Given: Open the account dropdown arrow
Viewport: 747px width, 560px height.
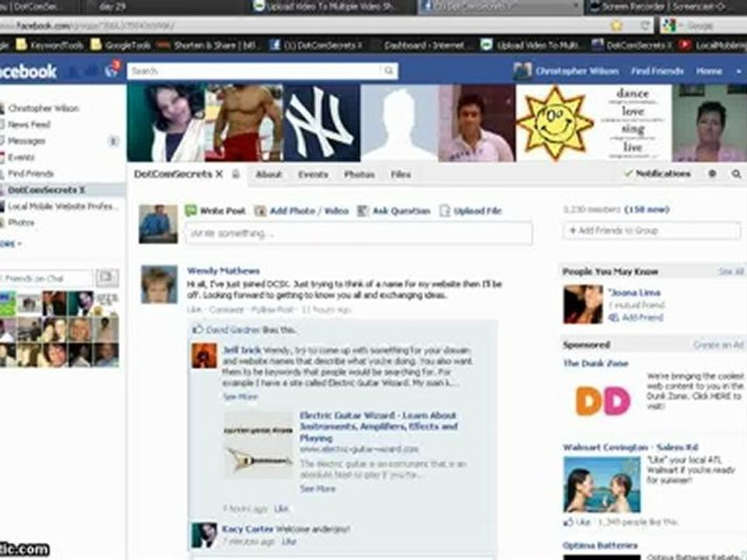Looking at the screenshot, I should (x=739, y=72).
